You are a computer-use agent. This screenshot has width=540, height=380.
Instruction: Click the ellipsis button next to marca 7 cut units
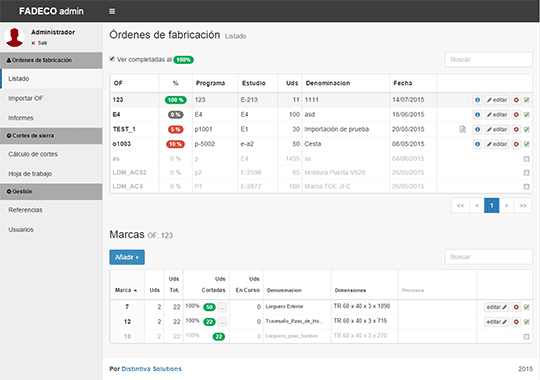click(222, 307)
